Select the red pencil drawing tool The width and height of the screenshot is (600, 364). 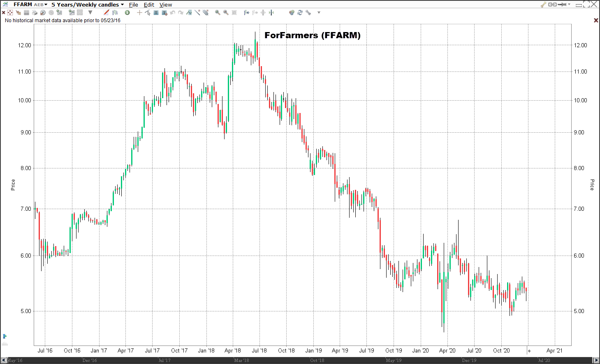coord(107,13)
